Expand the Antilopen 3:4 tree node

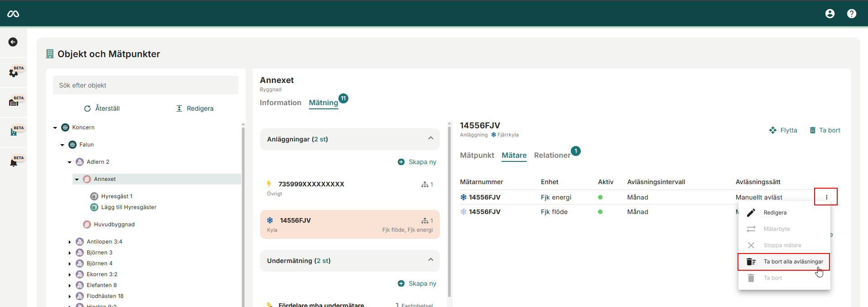tap(70, 242)
